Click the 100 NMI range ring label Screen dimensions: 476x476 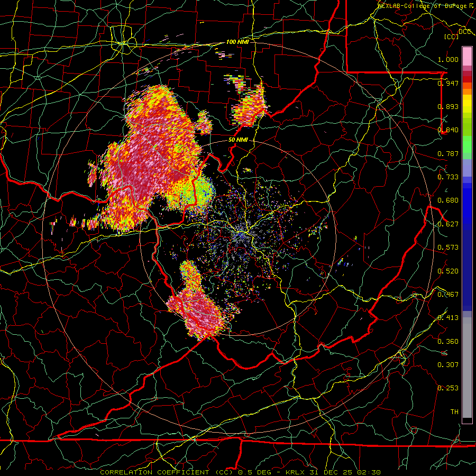point(237,42)
